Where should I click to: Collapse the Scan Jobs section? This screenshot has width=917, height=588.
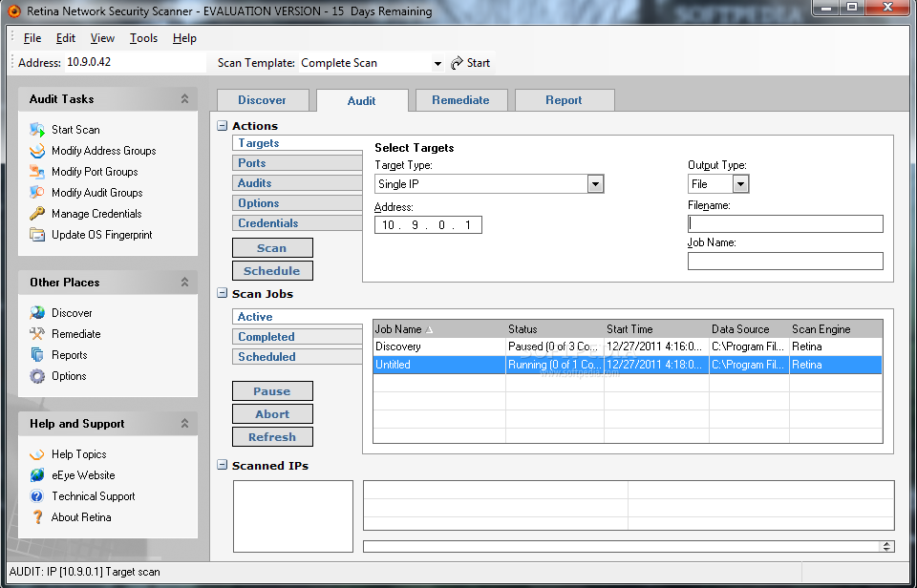pos(223,293)
